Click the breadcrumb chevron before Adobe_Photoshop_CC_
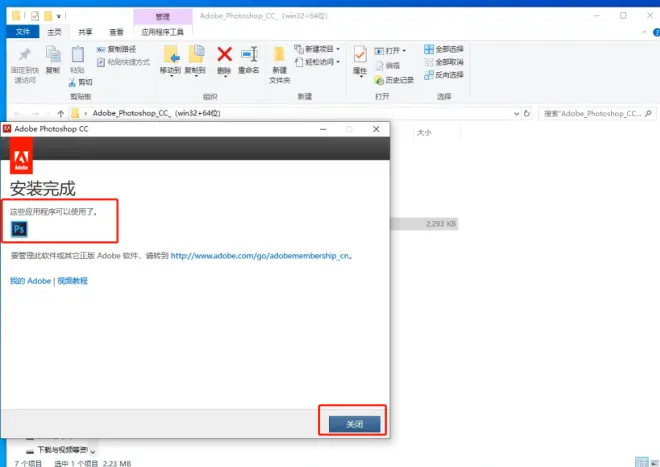The width and height of the screenshot is (660, 467). 86,113
